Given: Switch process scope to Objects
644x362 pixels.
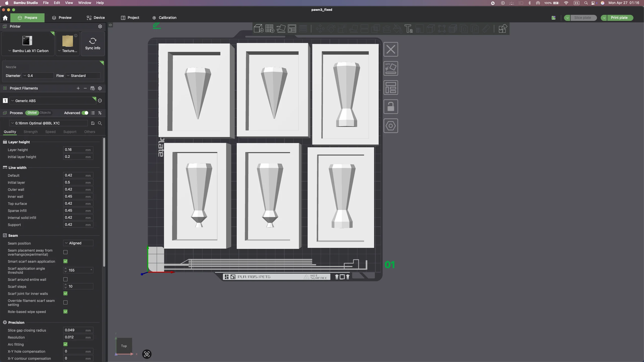Looking at the screenshot, I should (45, 113).
